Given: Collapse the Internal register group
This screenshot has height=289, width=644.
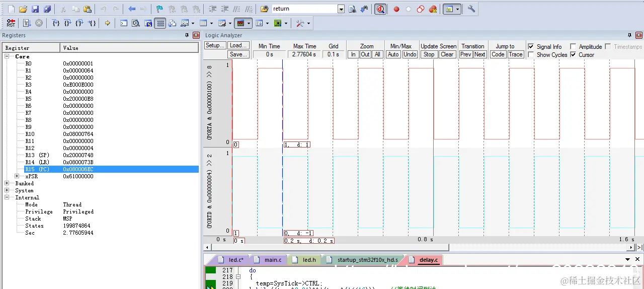Looking at the screenshot, I should click(7, 197).
